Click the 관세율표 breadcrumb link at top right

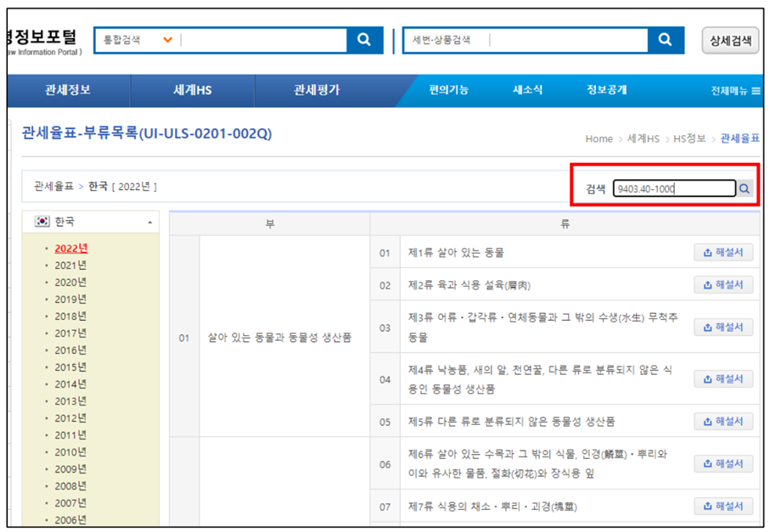click(739, 139)
